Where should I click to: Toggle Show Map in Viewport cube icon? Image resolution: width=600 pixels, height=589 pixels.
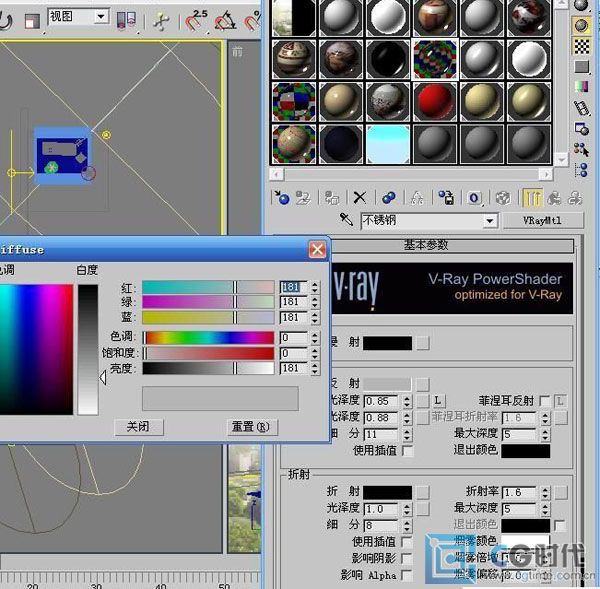[503, 198]
